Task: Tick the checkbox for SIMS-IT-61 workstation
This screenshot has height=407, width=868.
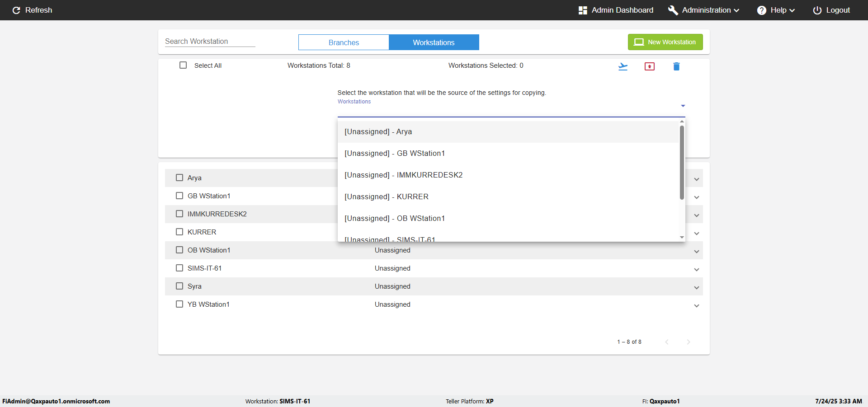Action: 179,268
